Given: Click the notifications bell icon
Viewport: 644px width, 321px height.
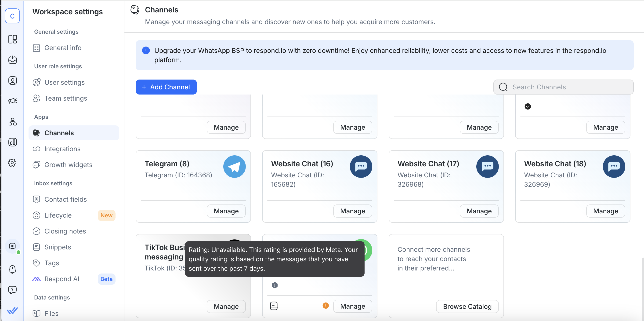Looking at the screenshot, I should (12, 269).
